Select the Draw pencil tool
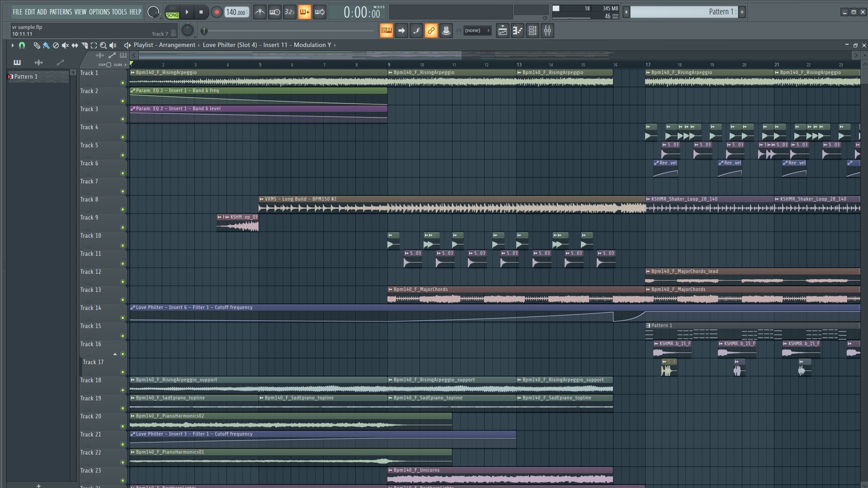Viewport: 868px width, 488px height. 37,45
